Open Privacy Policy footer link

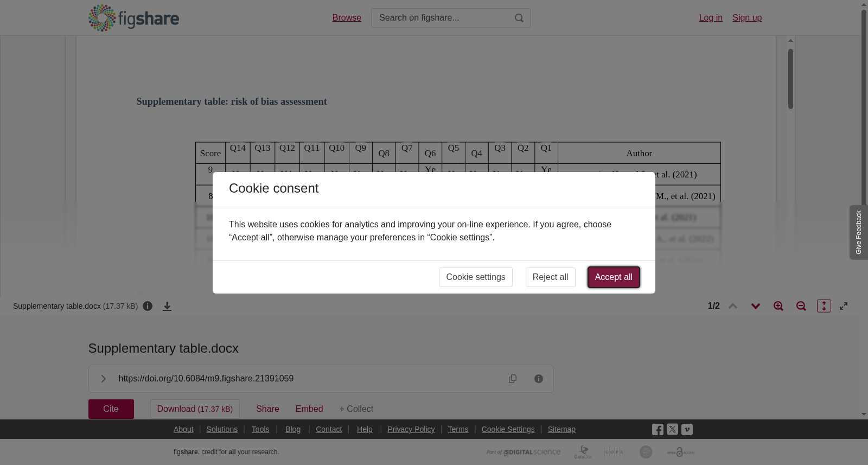(x=411, y=429)
